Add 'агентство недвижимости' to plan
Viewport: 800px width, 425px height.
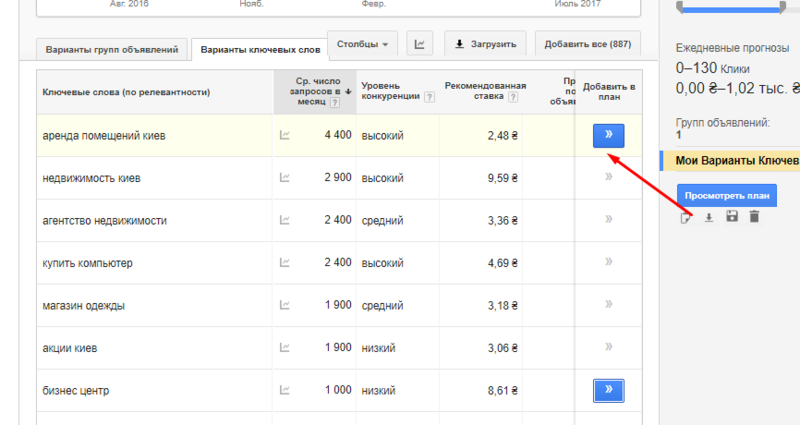tap(608, 219)
